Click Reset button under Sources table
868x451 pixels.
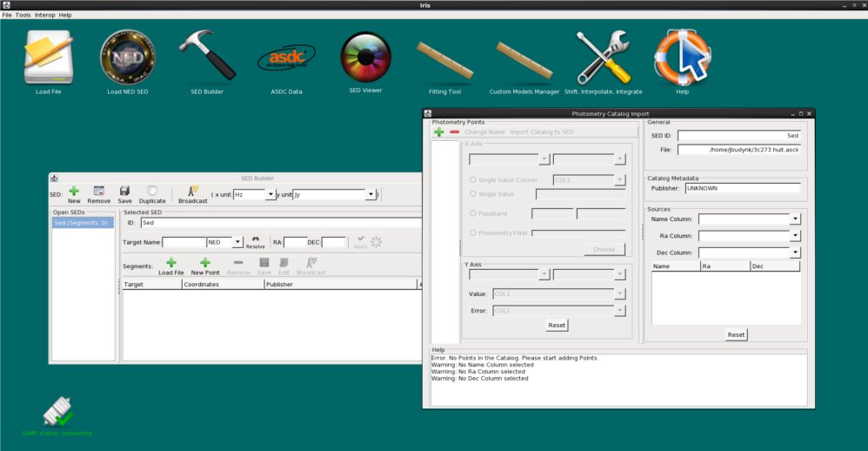tap(736, 335)
